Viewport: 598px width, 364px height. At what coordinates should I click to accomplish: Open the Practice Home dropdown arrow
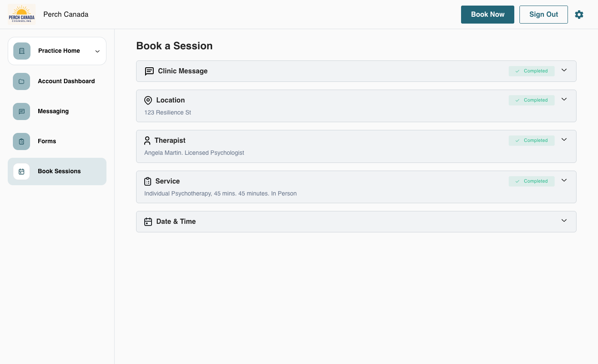(x=97, y=51)
